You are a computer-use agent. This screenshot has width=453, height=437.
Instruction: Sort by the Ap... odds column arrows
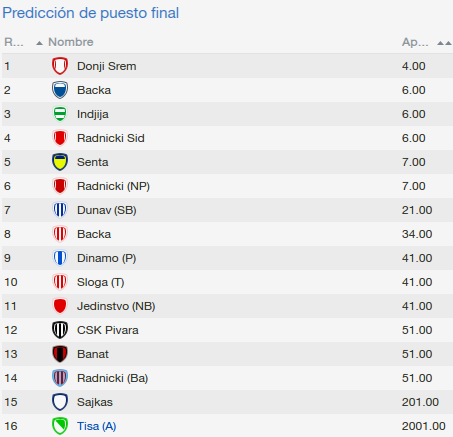tap(444, 43)
